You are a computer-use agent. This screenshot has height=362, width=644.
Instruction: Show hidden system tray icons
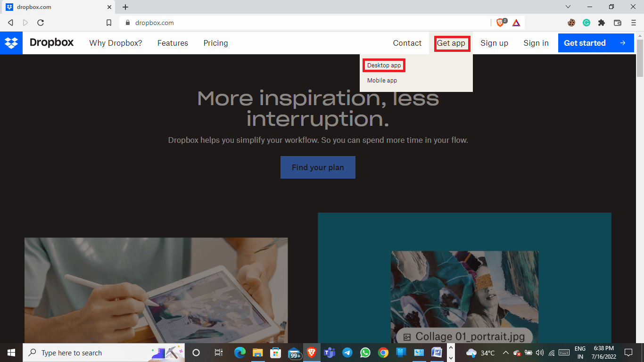(505, 353)
